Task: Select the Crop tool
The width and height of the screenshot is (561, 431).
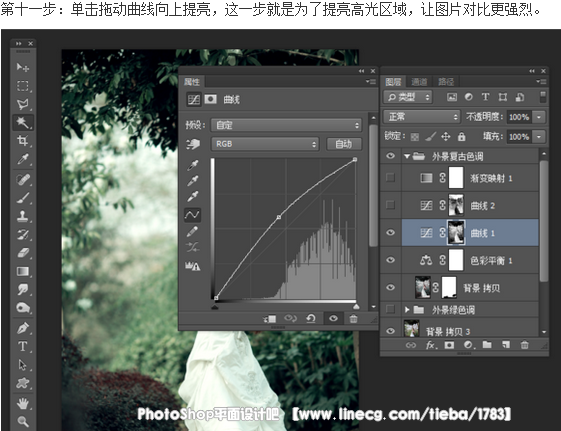Action: [x=23, y=140]
